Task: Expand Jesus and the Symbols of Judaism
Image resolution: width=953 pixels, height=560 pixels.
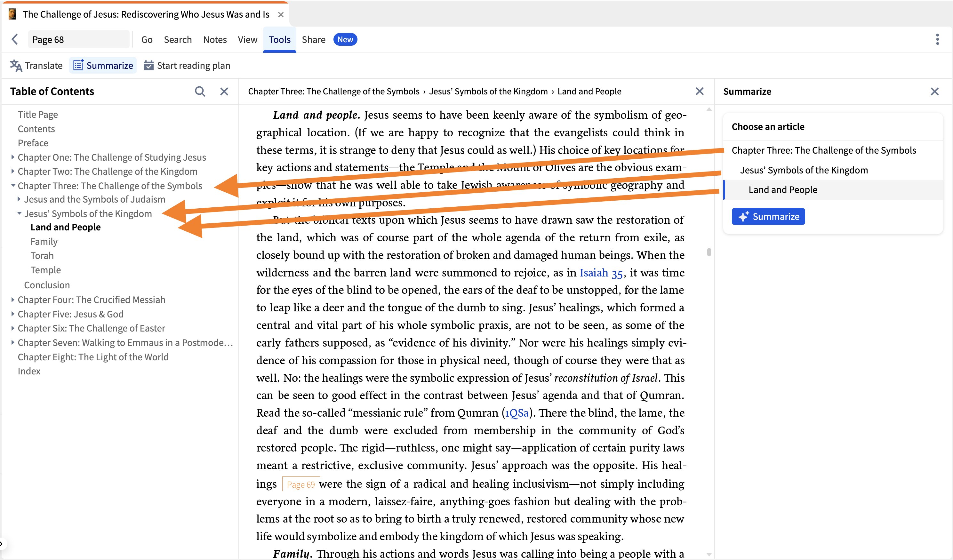Action: (x=19, y=199)
